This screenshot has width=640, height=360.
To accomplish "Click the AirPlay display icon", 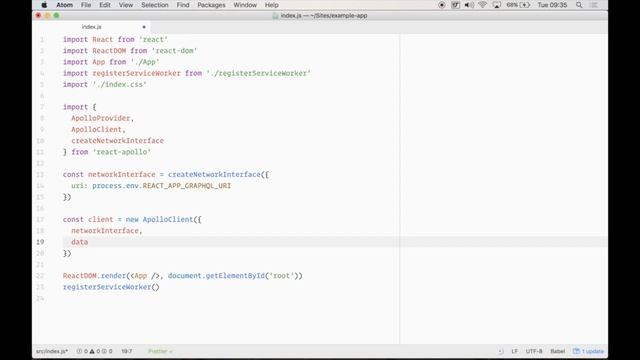I will point(496,5).
